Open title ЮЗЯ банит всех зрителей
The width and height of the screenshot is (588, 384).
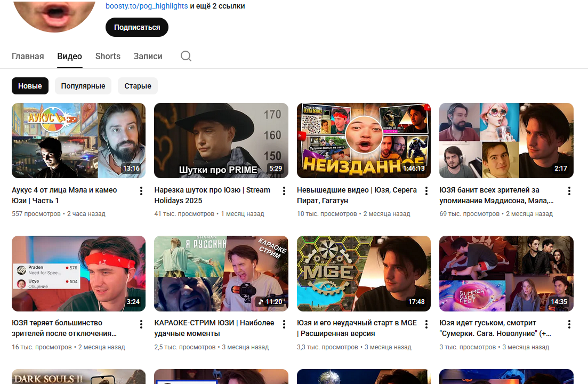point(496,195)
